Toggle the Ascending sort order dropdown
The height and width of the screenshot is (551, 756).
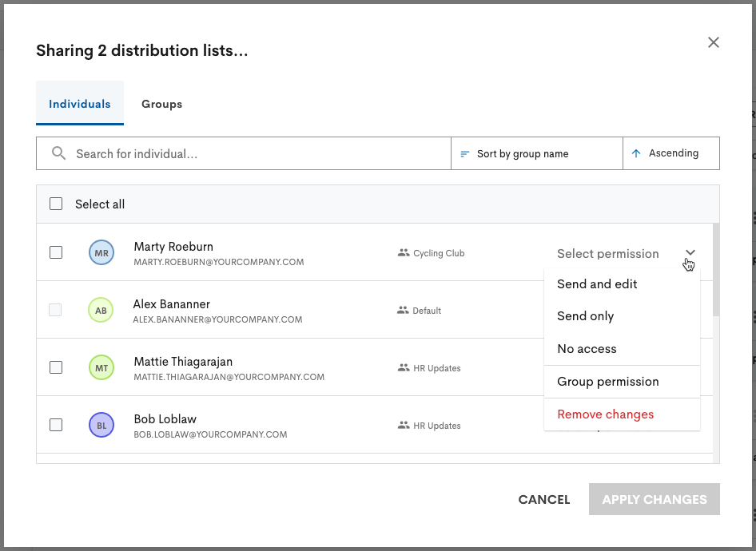point(671,153)
